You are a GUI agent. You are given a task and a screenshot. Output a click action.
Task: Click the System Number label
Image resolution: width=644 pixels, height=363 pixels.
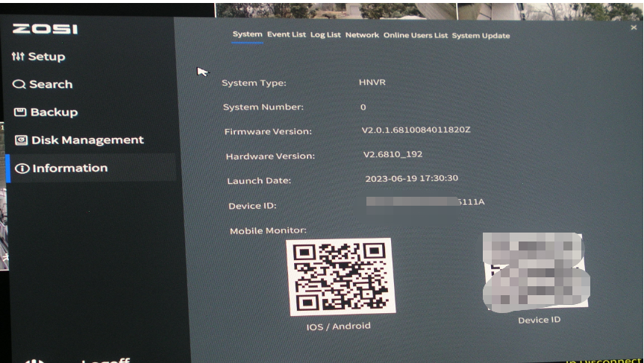click(263, 107)
